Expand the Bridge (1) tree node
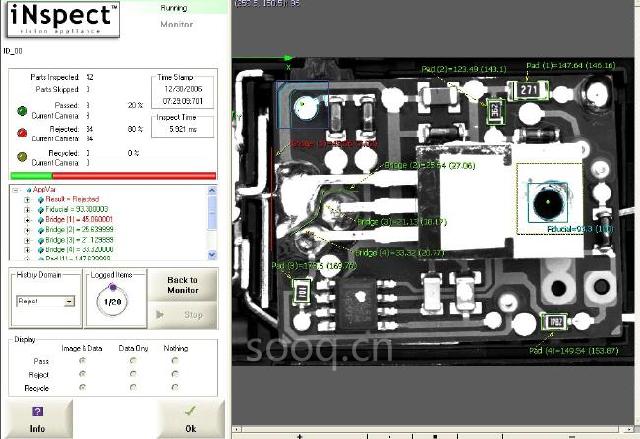Viewport: 640px width, 439px height. pyautogui.click(x=27, y=220)
